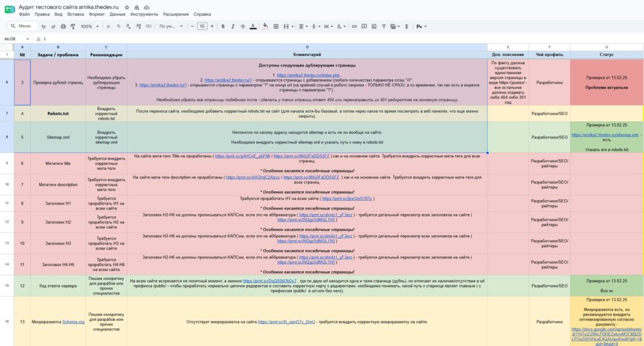Click the Redo arrow

53,26
